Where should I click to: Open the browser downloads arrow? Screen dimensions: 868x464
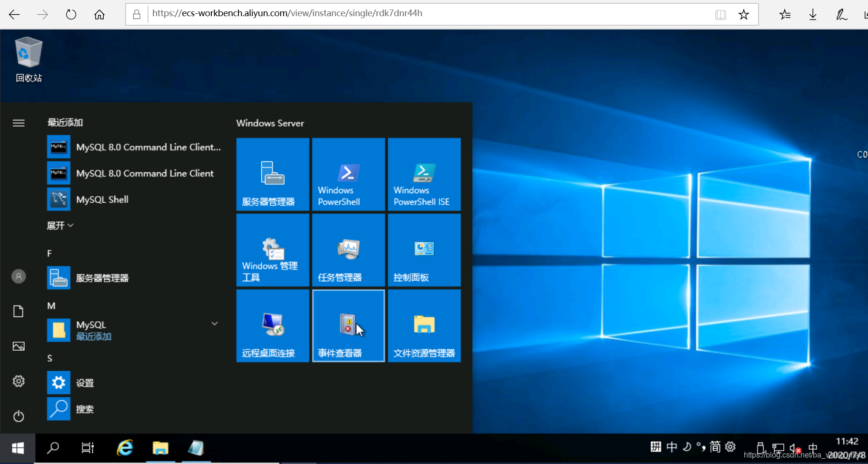(x=813, y=15)
